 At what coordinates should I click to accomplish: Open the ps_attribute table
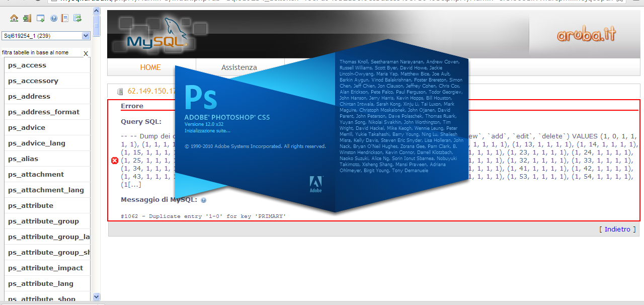click(x=31, y=206)
